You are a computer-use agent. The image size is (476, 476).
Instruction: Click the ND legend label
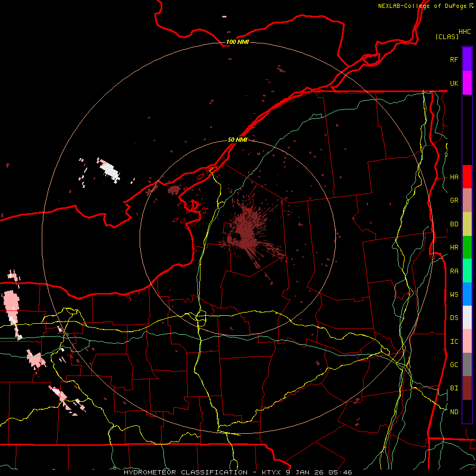tap(454, 412)
